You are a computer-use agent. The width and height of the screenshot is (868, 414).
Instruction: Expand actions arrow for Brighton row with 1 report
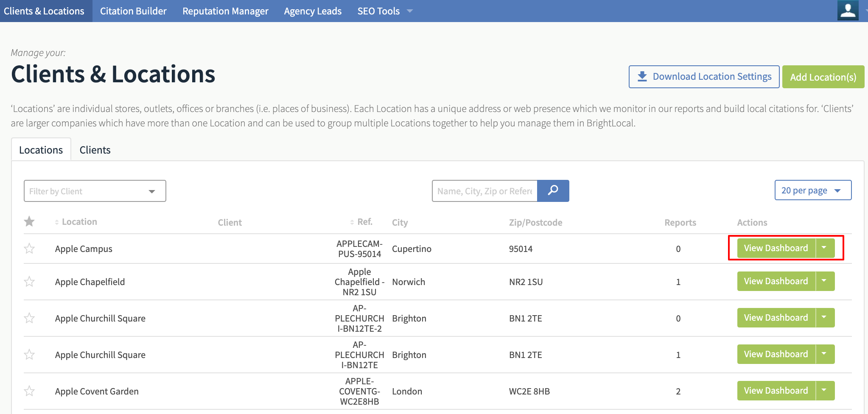pyautogui.click(x=825, y=354)
